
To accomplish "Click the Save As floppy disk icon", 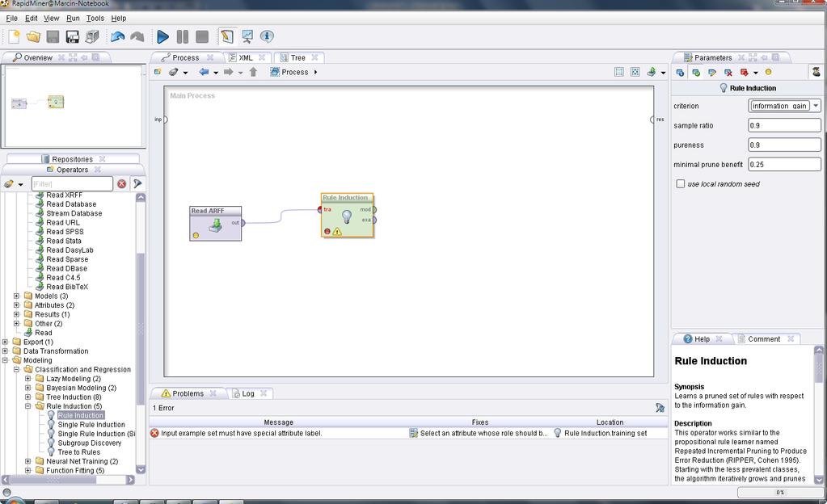I will tap(72, 36).
